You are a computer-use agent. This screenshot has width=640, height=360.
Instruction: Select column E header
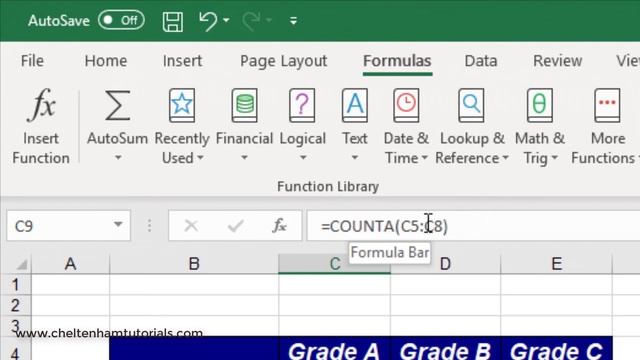[556, 264]
